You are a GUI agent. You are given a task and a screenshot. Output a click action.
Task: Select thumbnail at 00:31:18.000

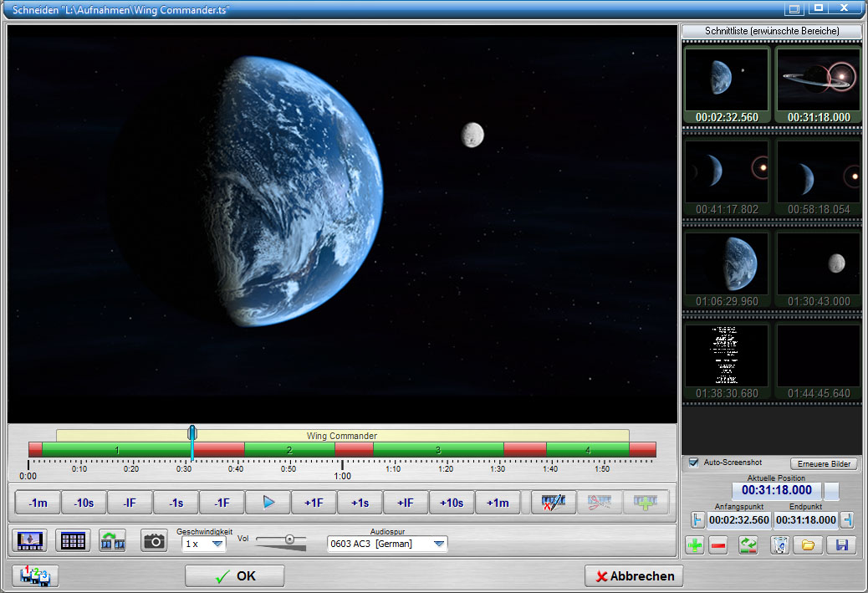[819, 84]
